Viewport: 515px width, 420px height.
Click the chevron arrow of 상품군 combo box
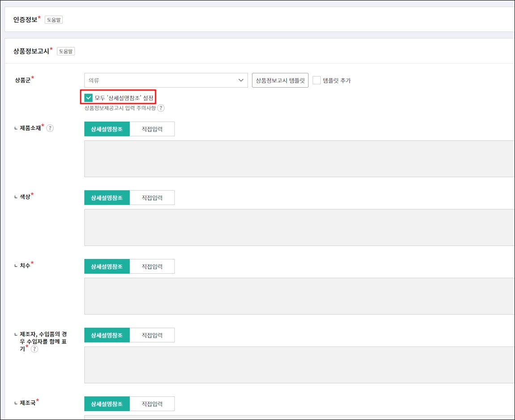tap(241, 80)
